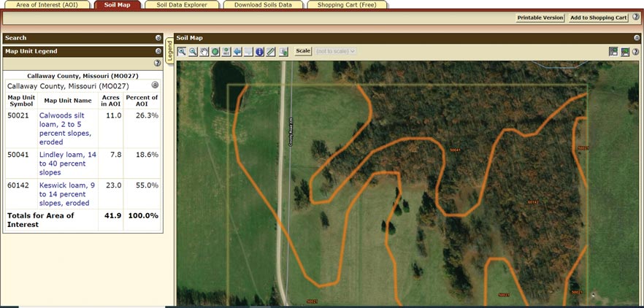
Task: Select the Zoom Out tool
Action: point(193,52)
